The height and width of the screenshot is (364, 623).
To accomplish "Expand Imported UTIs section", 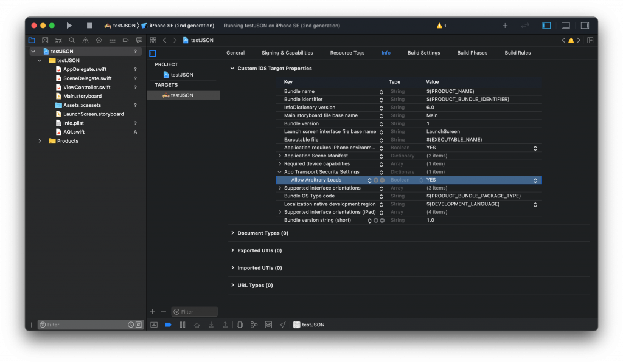I will point(232,268).
